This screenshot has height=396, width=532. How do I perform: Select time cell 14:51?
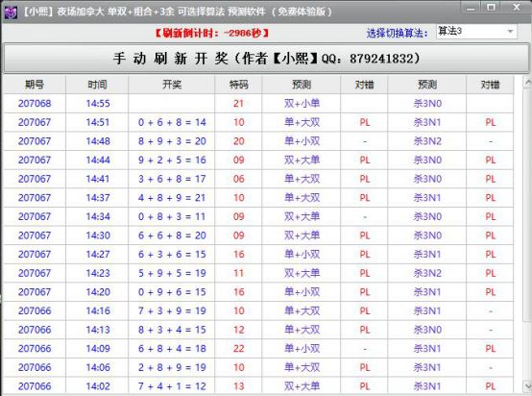[x=98, y=122]
